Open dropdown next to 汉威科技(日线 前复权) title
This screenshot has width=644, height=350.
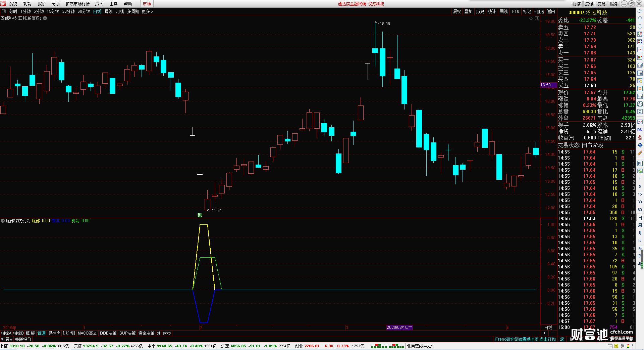(45, 18)
